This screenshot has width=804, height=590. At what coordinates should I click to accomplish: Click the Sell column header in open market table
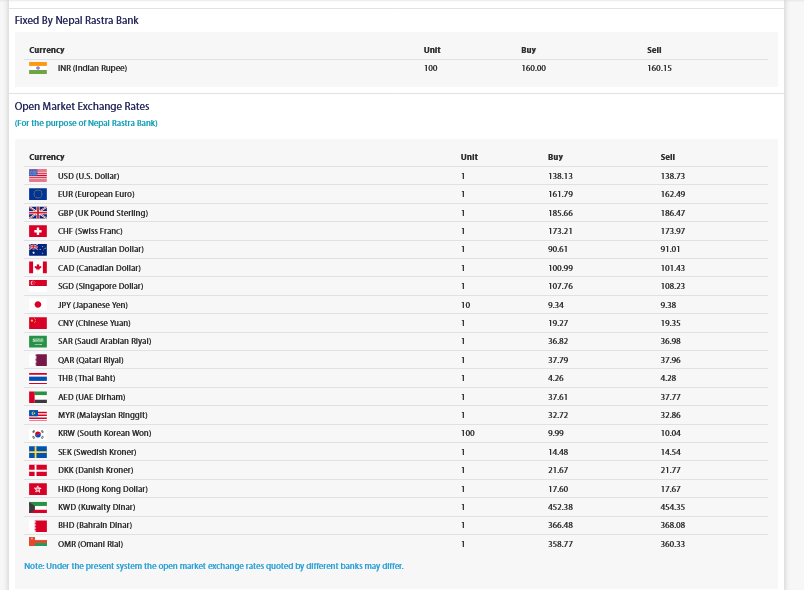click(x=667, y=157)
